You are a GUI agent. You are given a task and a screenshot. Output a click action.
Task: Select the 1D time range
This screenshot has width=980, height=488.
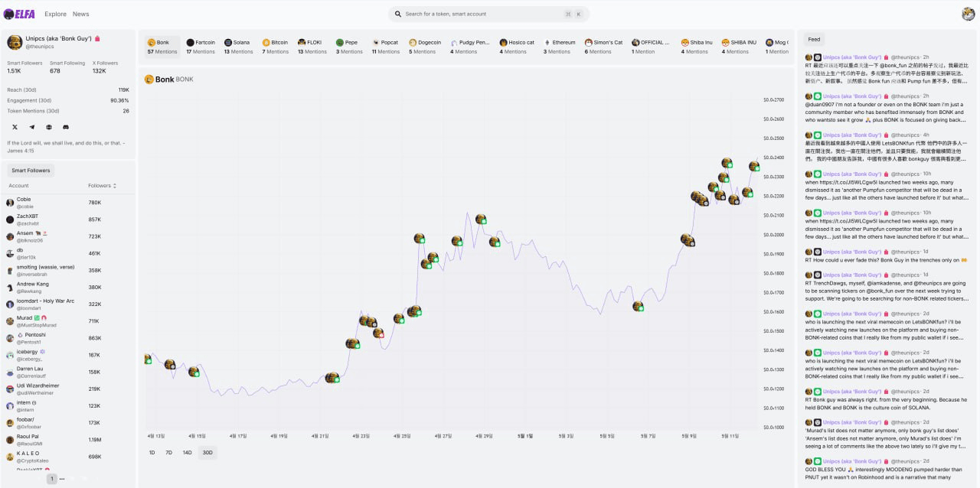[152, 453]
